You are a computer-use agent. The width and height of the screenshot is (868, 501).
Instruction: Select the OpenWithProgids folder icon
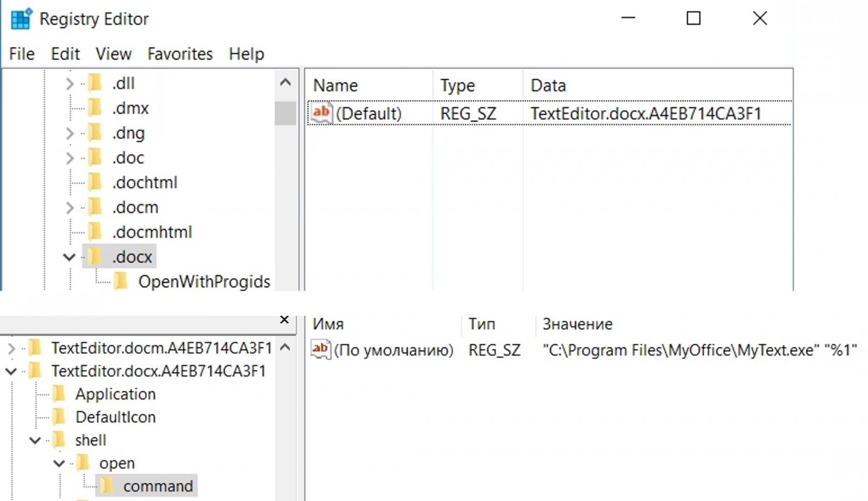(120, 281)
